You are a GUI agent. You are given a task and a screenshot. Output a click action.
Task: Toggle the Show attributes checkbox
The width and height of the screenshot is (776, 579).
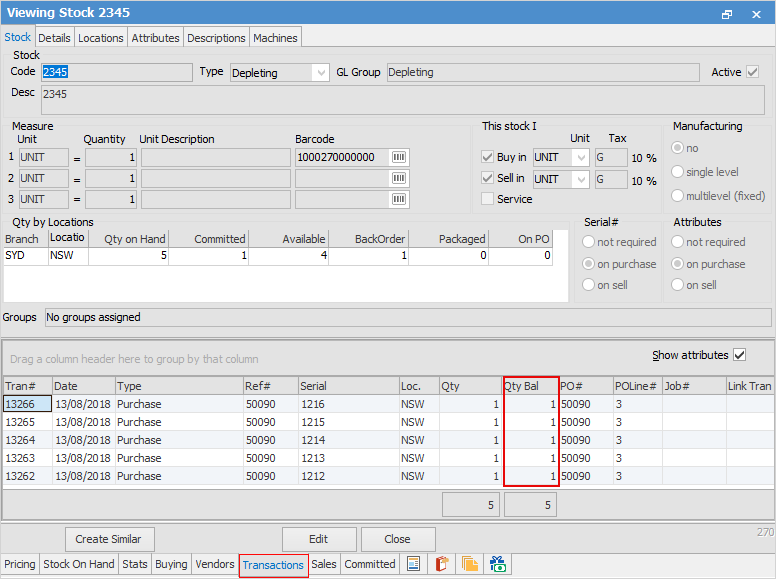click(x=740, y=355)
